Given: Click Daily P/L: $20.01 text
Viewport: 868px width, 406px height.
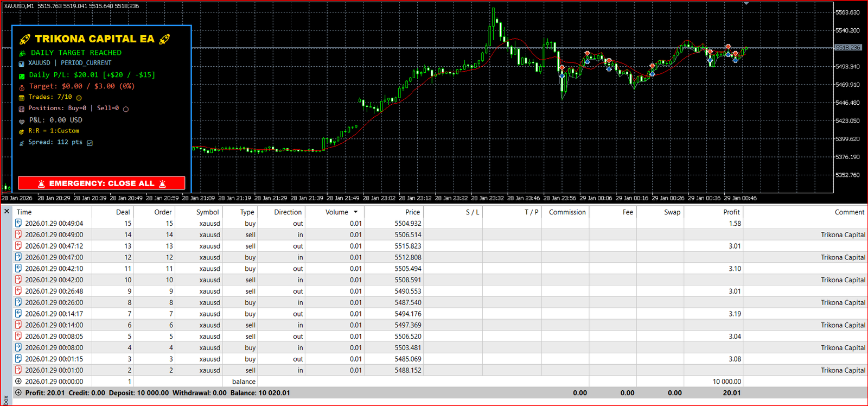Looking at the screenshot, I should pyautogui.click(x=63, y=75).
